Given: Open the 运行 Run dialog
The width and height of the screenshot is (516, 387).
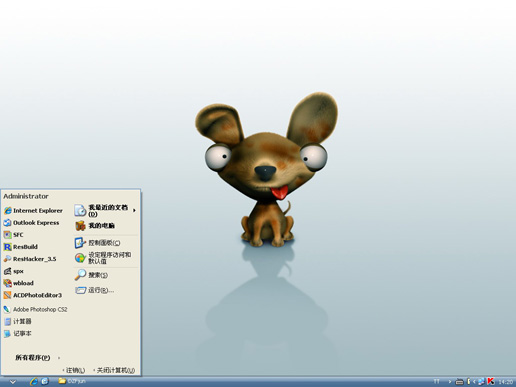Looking at the screenshot, I should (x=95, y=290).
